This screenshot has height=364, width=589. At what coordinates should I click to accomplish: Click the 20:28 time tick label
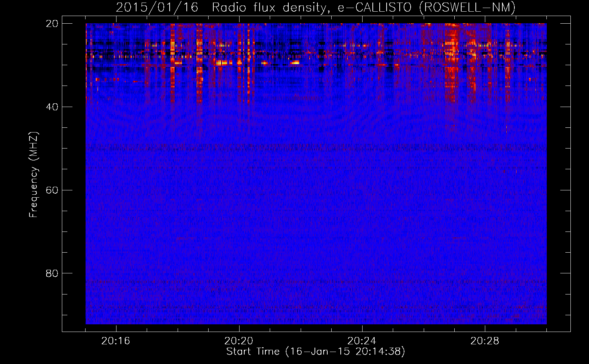coord(485,341)
